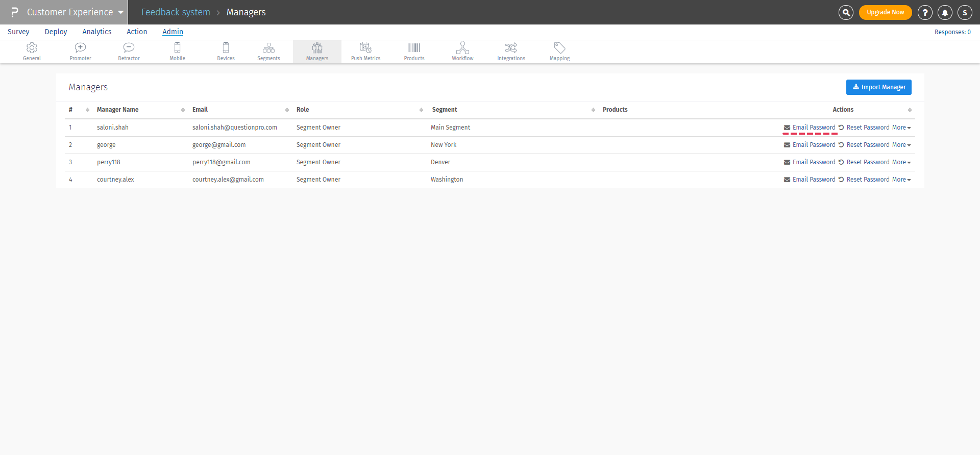Image resolution: width=980 pixels, height=455 pixels.
Task: Expand the More dropdown for courtney.alex
Action: point(901,180)
